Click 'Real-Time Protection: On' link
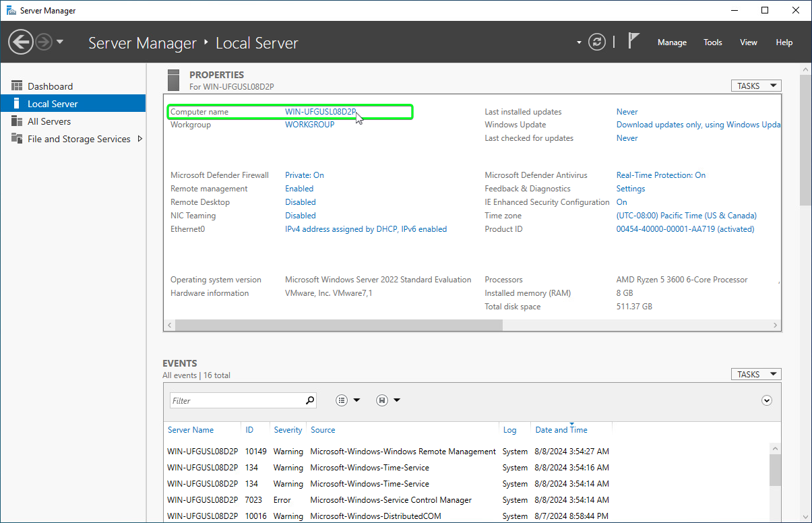812x523 pixels. click(661, 175)
